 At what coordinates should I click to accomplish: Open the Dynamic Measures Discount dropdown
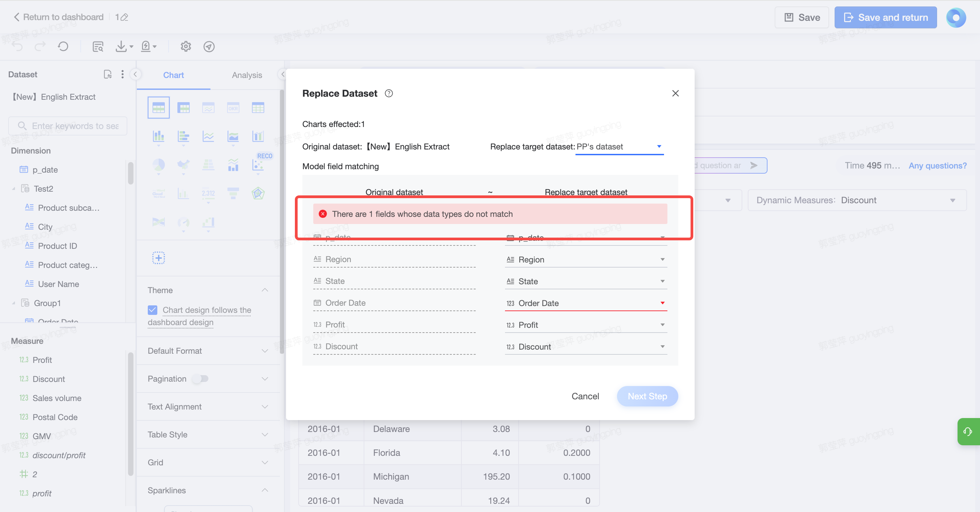857,200
